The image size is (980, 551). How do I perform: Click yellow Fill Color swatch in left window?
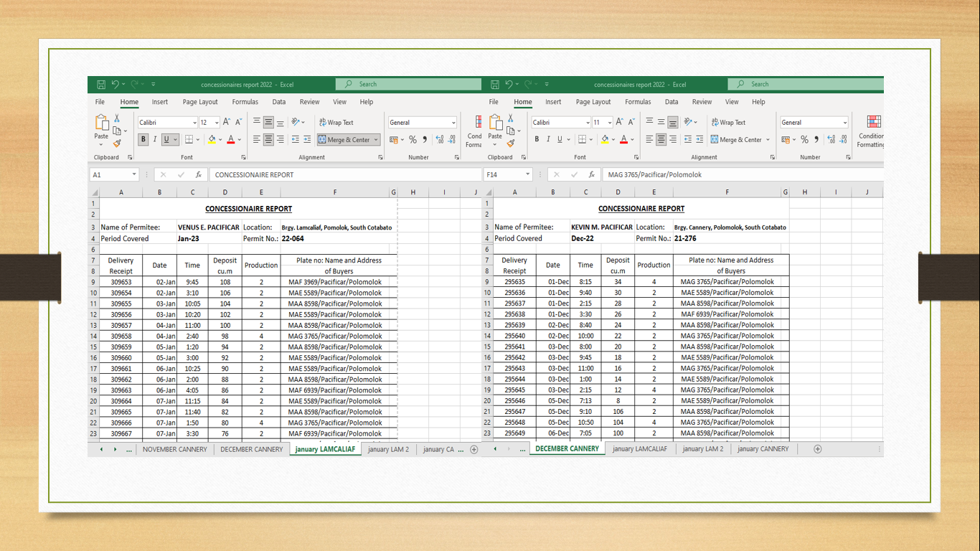212,140
